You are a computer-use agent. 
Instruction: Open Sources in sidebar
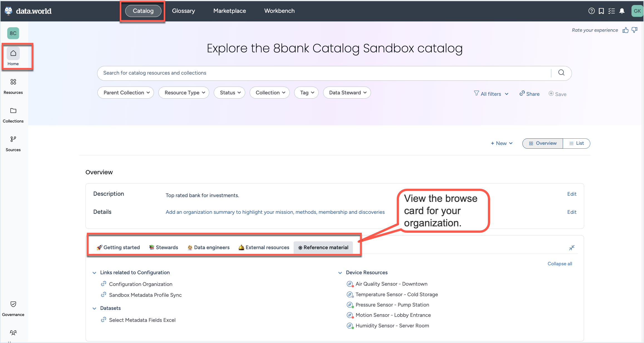pyautogui.click(x=13, y=144)
